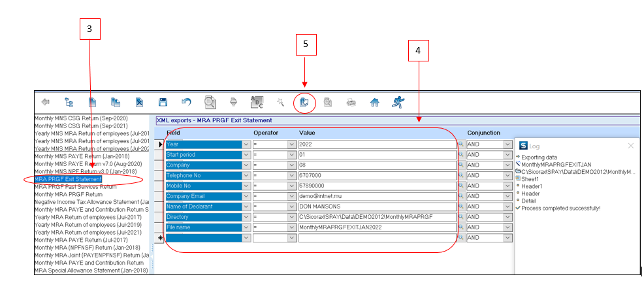Select MRA PRGF Exit Statement in list

pyautogui.click(x=69, y=179)
